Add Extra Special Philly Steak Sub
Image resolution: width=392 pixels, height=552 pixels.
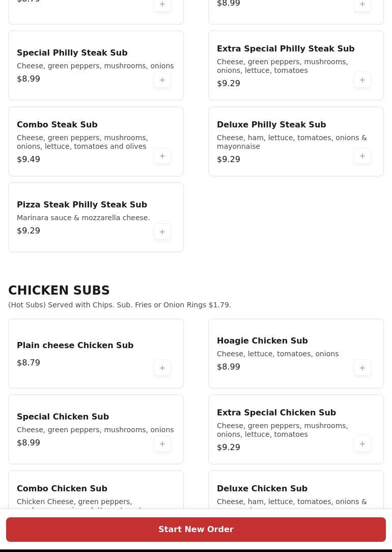362,80
